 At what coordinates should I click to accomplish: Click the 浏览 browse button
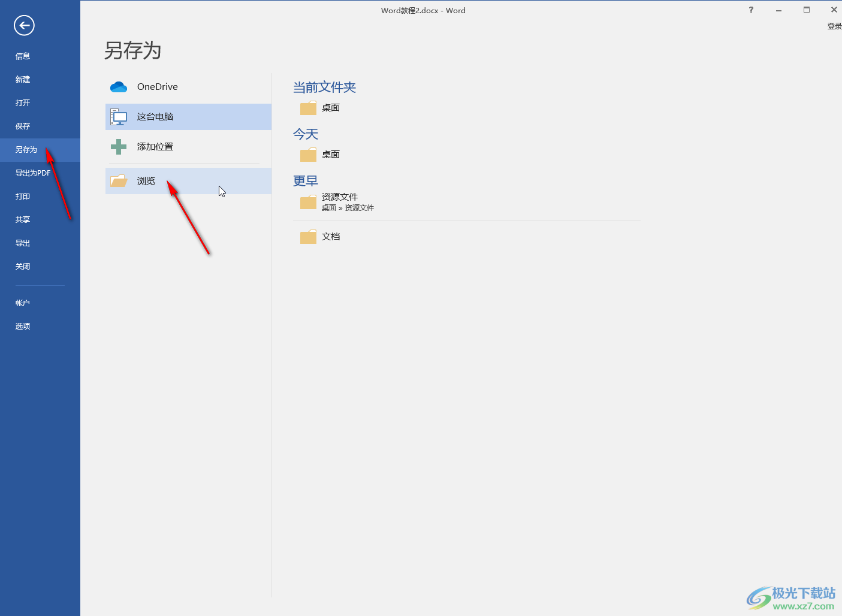click(188, 181)
